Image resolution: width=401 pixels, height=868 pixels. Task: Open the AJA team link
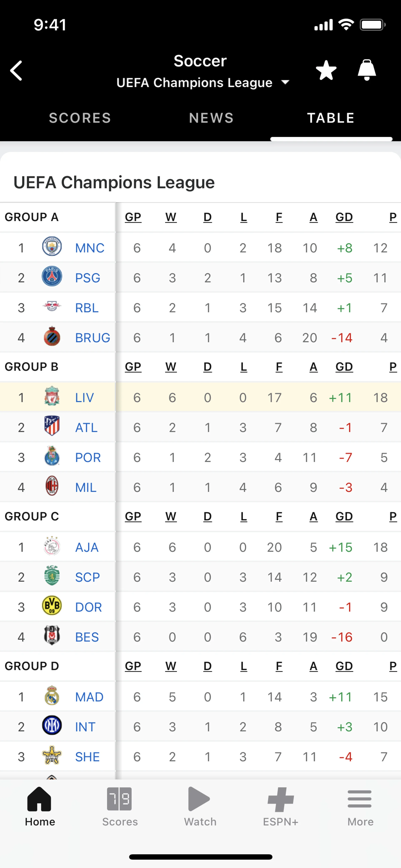87,547
